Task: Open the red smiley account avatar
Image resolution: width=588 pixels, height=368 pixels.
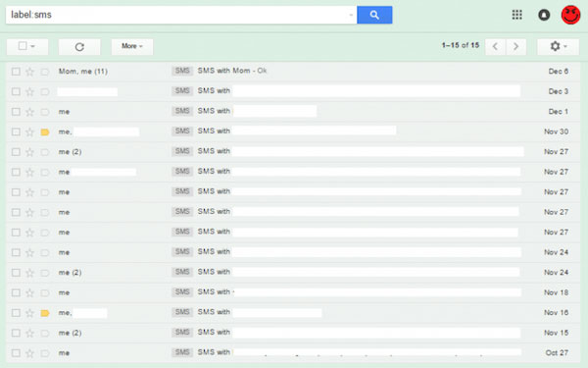Action: point(570,15)
